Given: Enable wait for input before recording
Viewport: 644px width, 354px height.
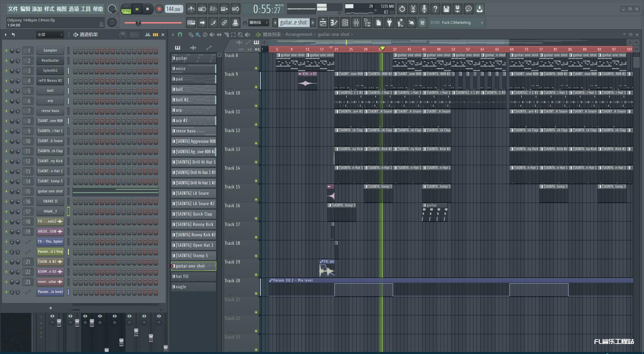Looking at the screenshot, I should tap(202, 9).
